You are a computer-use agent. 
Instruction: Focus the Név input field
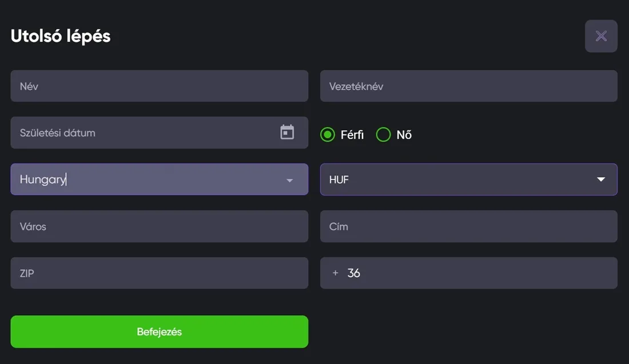pos(159,86)
